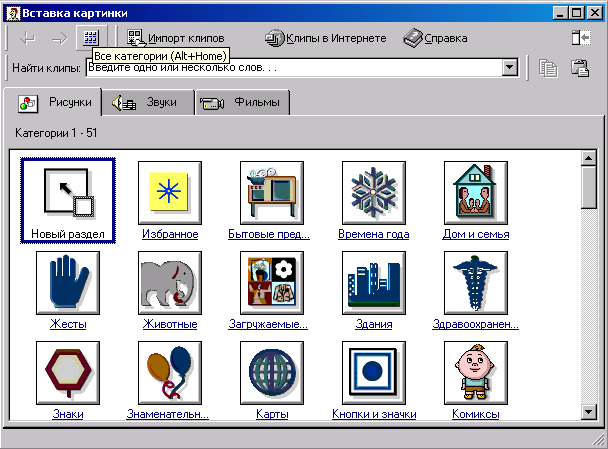
Task: Open the Комиксы cartoon boy icon
Action: tap(476, 373)
